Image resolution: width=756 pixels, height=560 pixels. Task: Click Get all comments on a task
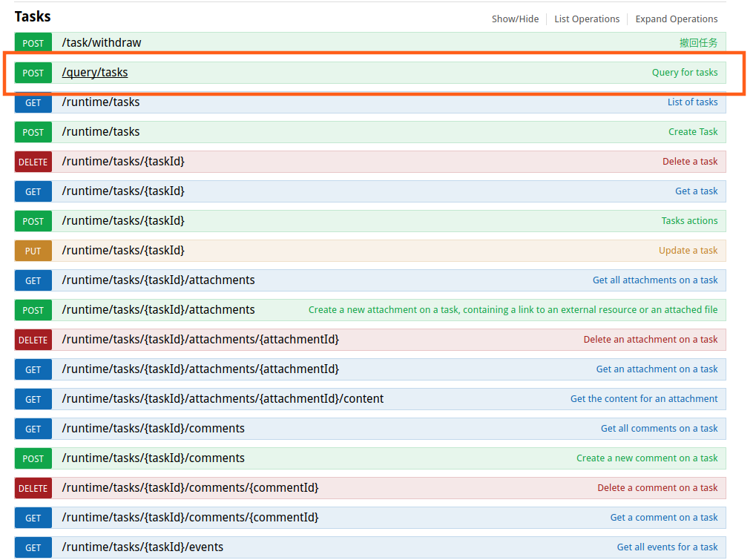tap(659, 429)
